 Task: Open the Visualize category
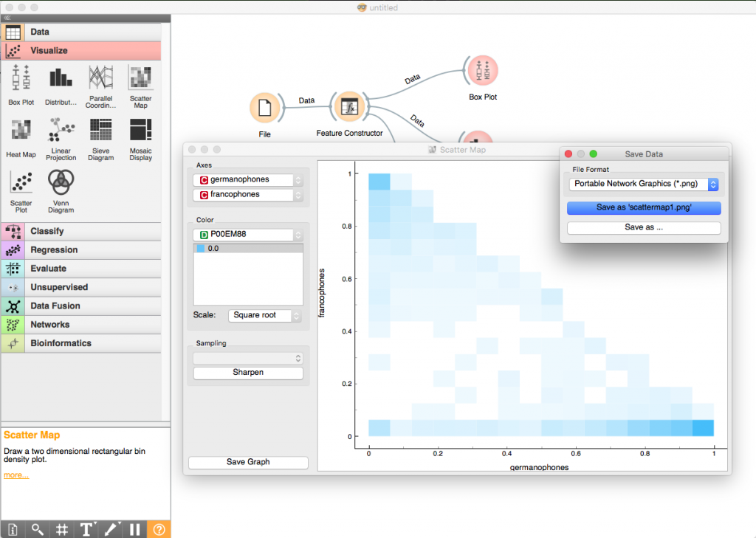81,51
